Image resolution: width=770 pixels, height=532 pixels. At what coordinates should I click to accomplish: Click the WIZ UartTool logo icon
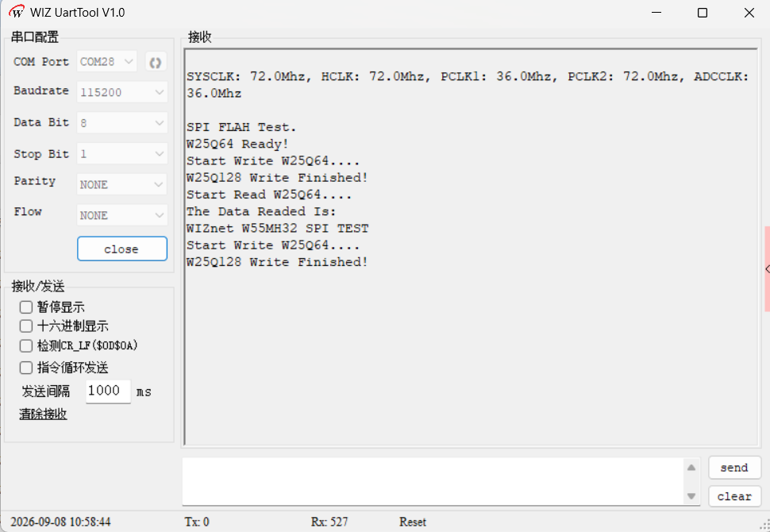pos(16,12)
